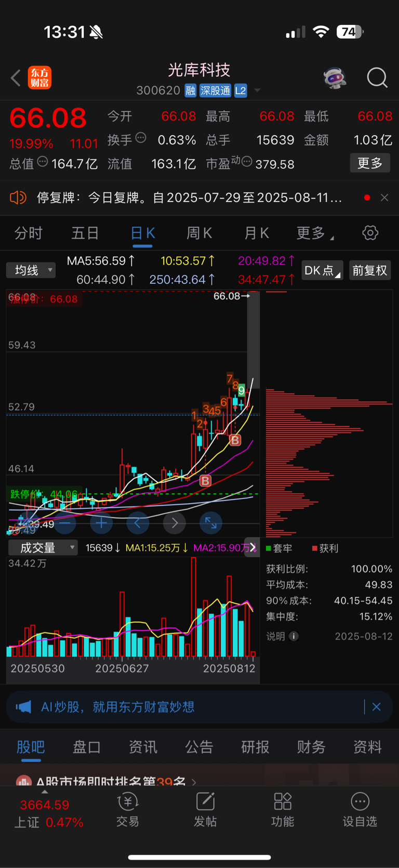Switch to 财务 tab
The width and height of the screenshot is (399, 868).
tap(311, 747)
